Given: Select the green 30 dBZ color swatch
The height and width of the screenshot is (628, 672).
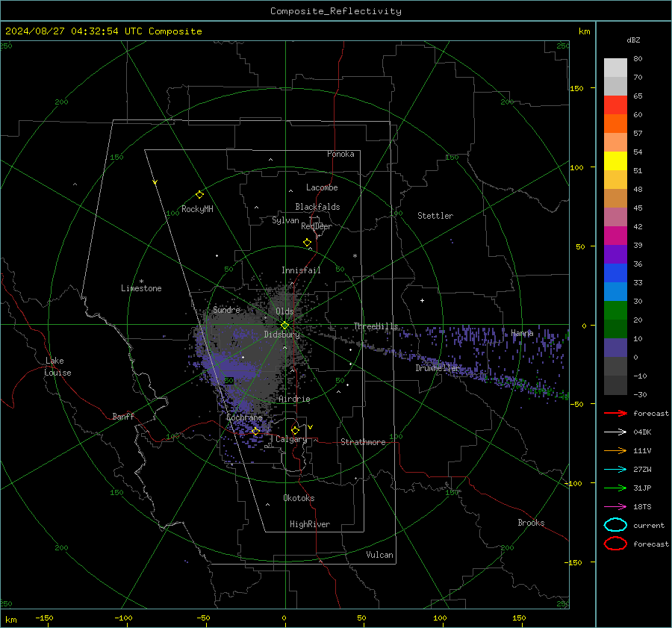Looking at the screenshot, I should click(615, 310).
